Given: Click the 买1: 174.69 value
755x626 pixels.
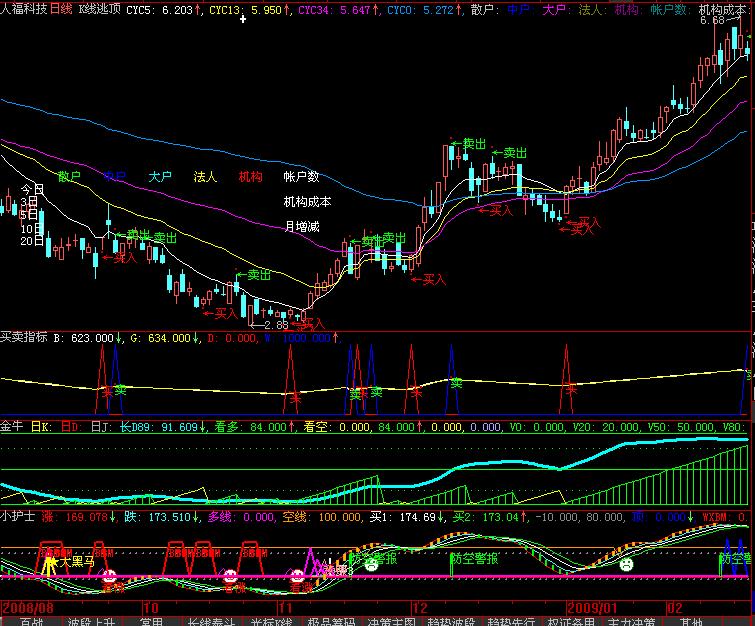Looking at the screenshot, I should coord(407,517).
